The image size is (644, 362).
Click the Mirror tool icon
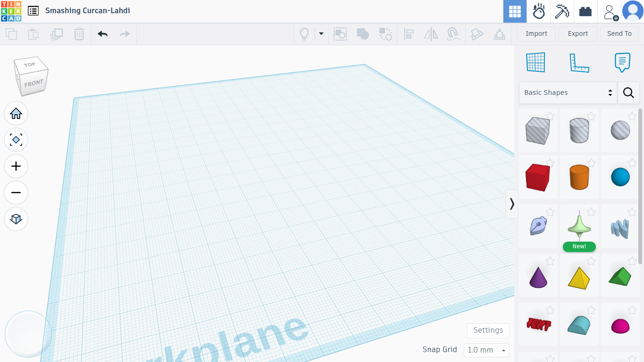coord(431,34)
